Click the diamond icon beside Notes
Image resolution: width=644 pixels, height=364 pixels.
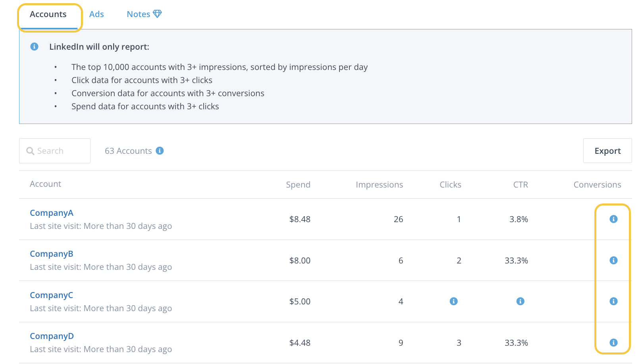tap(157, 14)
